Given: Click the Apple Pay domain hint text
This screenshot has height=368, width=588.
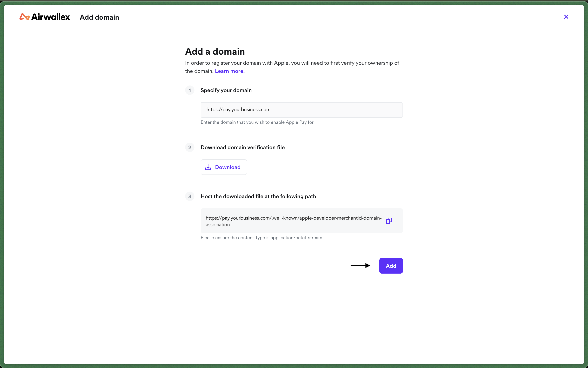Looking at the screenshot, I should click(257, 122).
